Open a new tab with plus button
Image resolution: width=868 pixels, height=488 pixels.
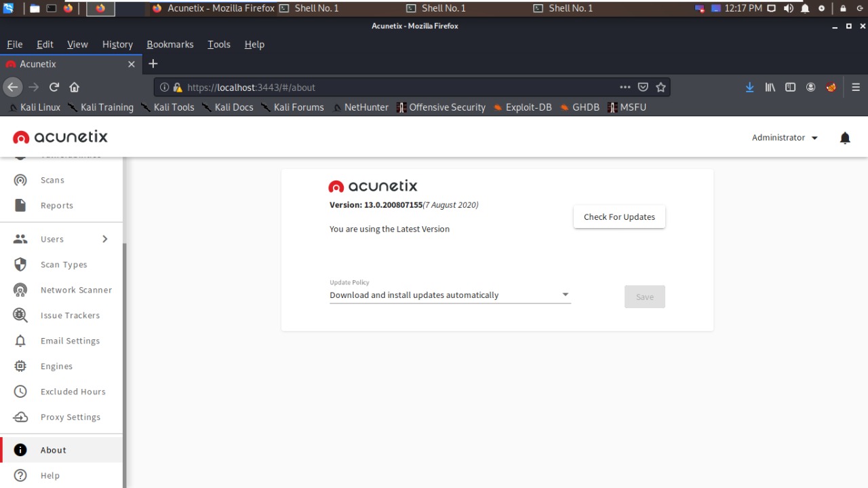(x=153, y=64)
